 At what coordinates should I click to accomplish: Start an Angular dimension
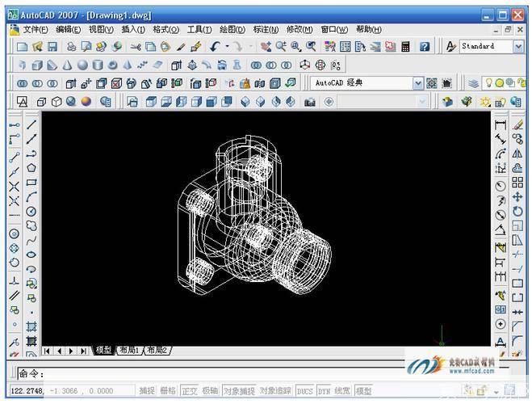click(x=501, y=230)
